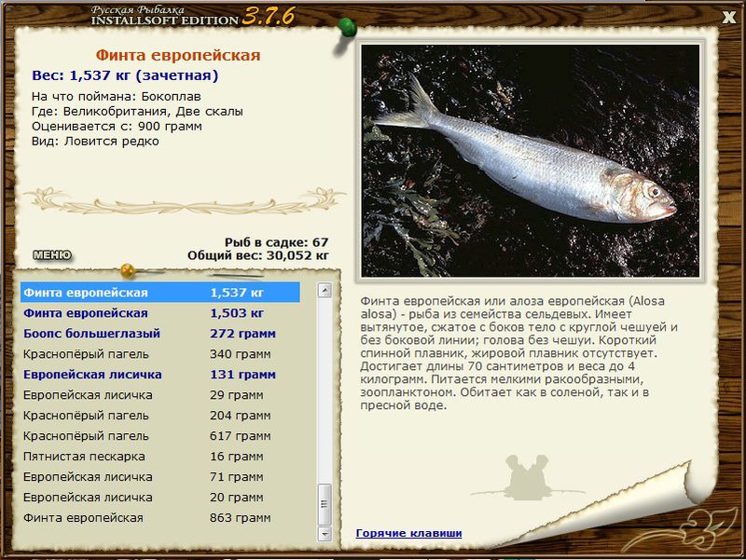
Task: Click the yellow pushpin above fish list
Action: point(128,270)
